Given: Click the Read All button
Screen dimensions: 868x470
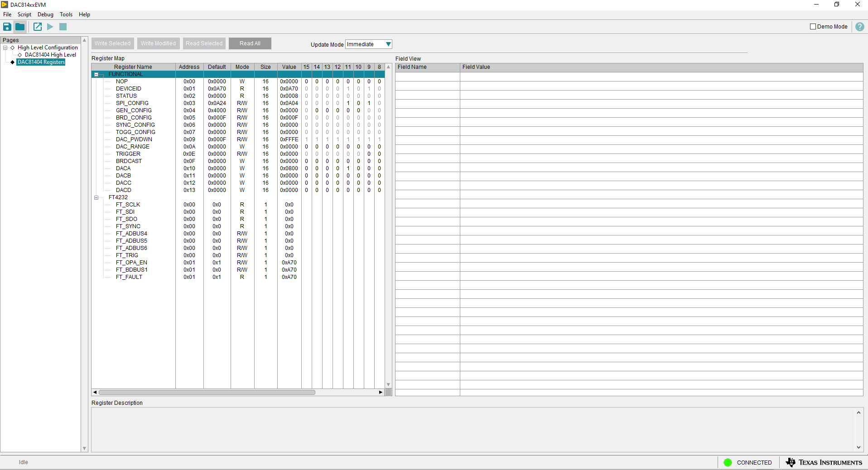Looking at the screenshot, I should (250, 43).
